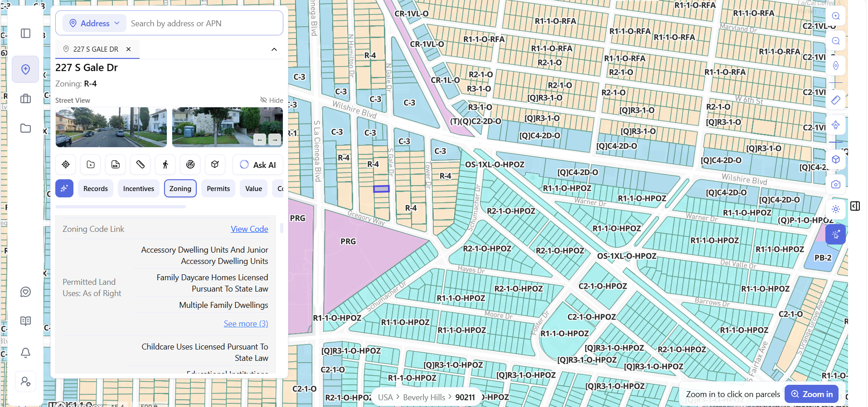The image size is (868, 407).
Task: Close the 227 S GALE DR tab
Action: [129, 49]
